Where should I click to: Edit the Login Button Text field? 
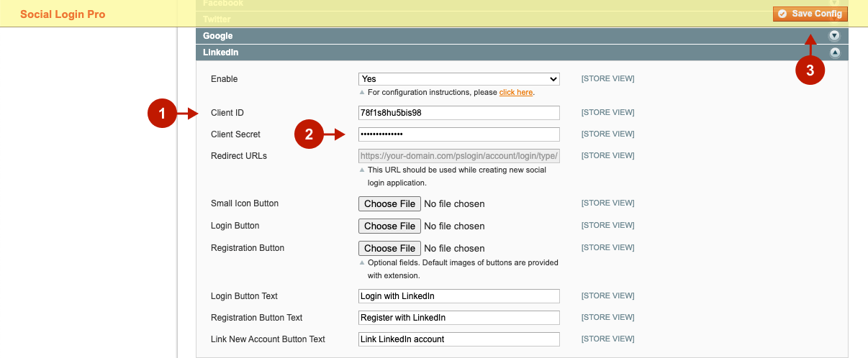click(x=458, y=296)
